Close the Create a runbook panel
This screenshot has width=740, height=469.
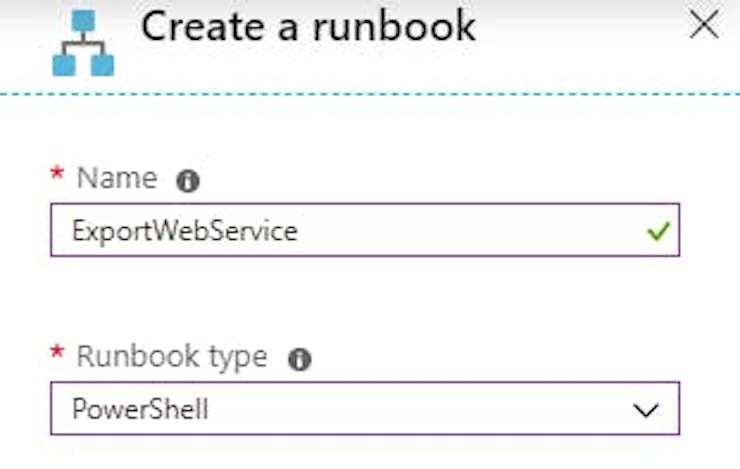[x=704, y=25]
